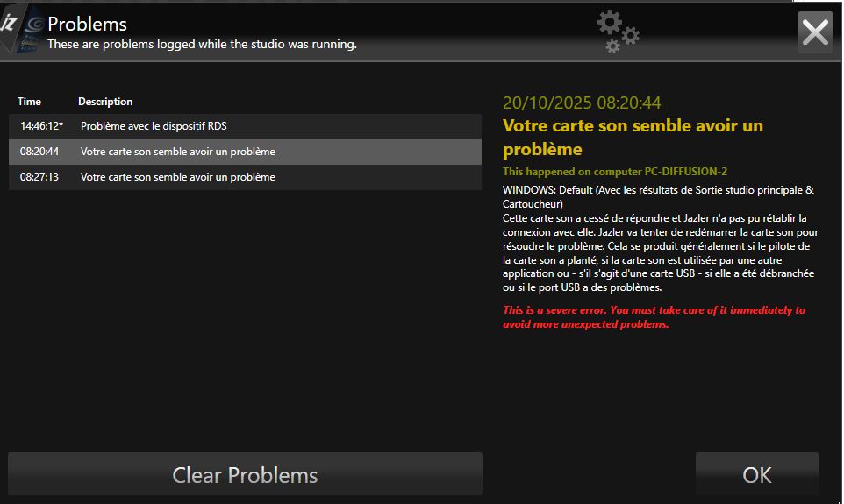Click the 14:46:12* time cell

click(x=41, y=126)
